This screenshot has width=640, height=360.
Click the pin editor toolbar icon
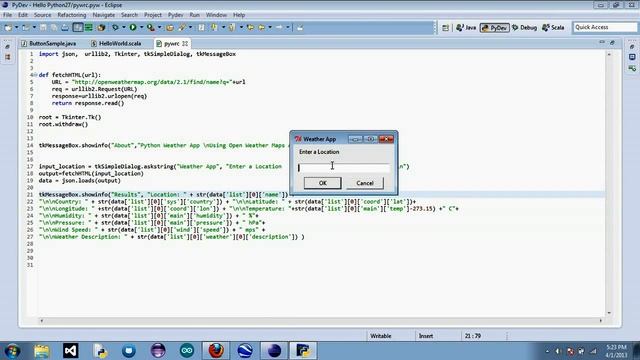300,28
